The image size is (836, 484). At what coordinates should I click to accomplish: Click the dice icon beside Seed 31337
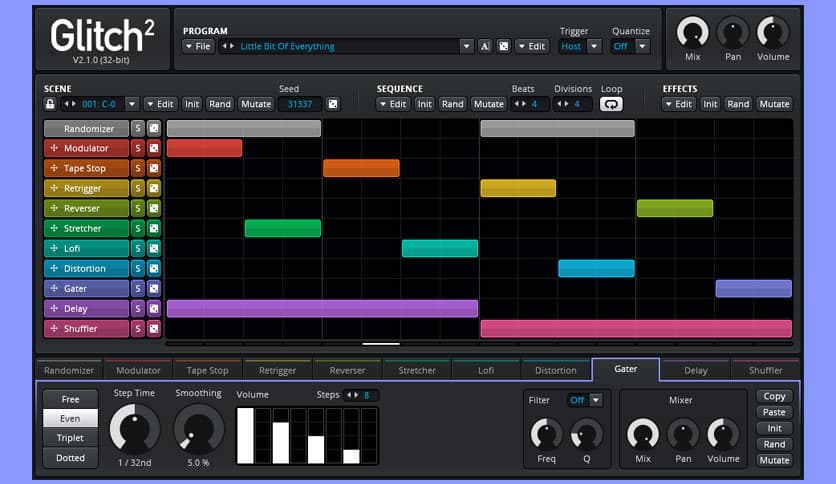(x=333, y=104)
